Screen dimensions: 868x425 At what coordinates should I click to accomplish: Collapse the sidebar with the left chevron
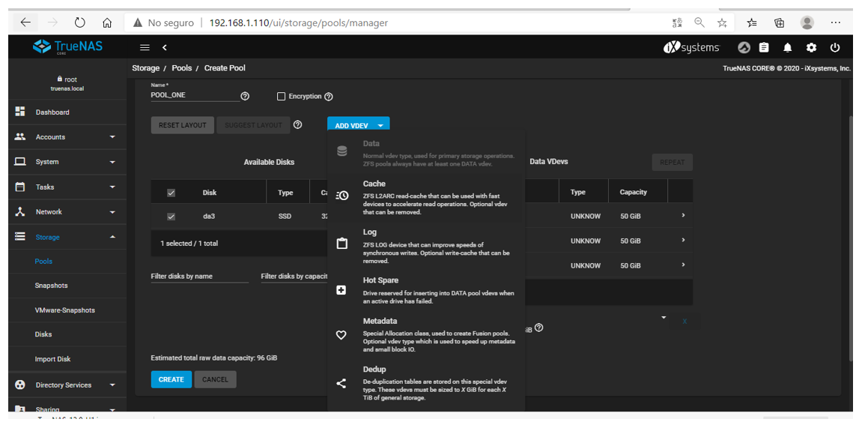click(165, 48)
